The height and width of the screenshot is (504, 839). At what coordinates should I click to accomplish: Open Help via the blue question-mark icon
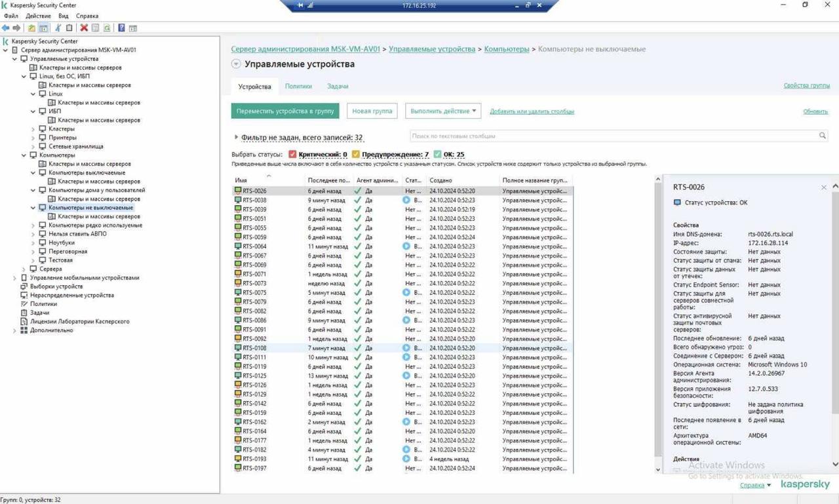click(121, 28)
